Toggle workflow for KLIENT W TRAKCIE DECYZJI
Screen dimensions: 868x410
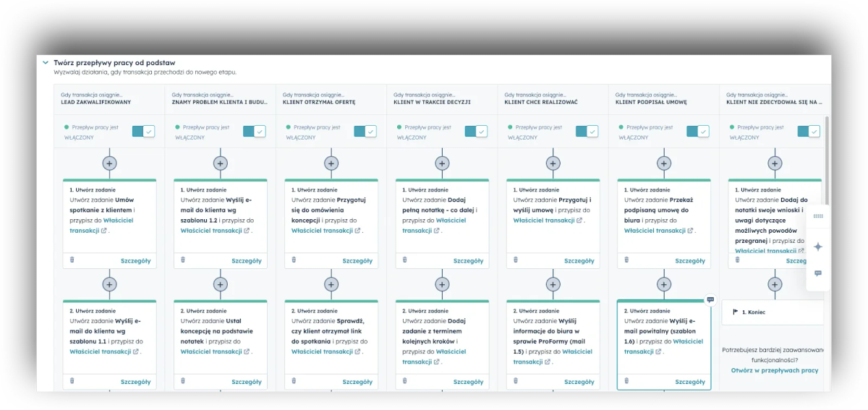(x=476, y=132)
